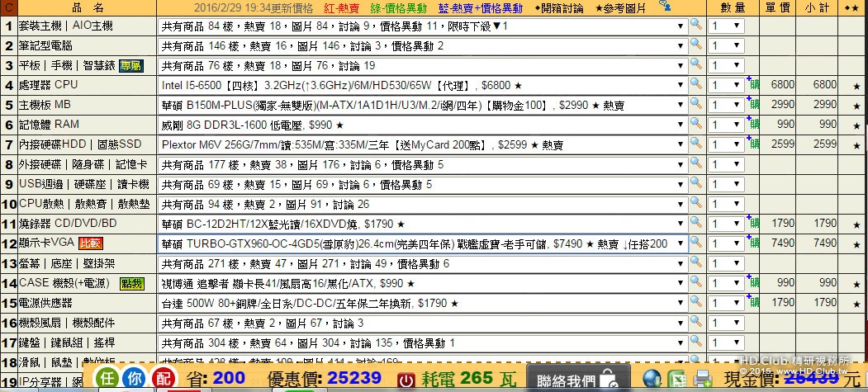Click the magnifier icon in the 主機板 MB row
The height and width of the screenshot is (392, 868).
click(696, 104)
